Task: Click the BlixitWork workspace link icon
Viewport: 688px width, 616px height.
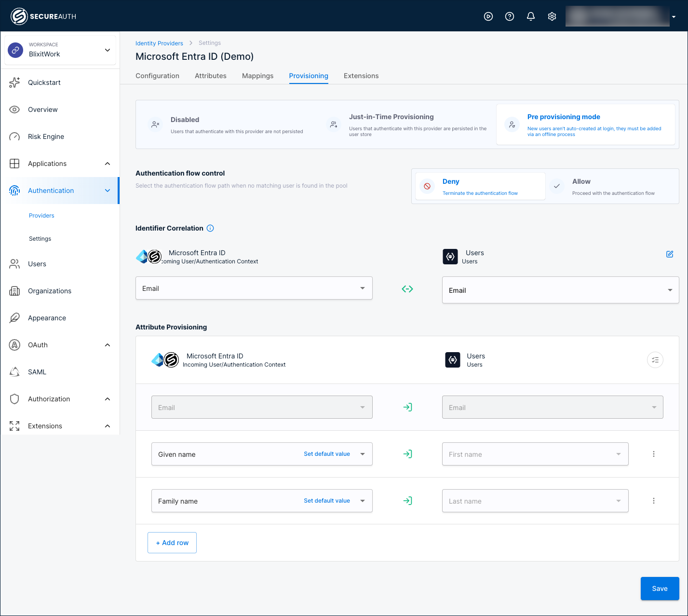Action: pyautogui.click(x=16, y=50)
